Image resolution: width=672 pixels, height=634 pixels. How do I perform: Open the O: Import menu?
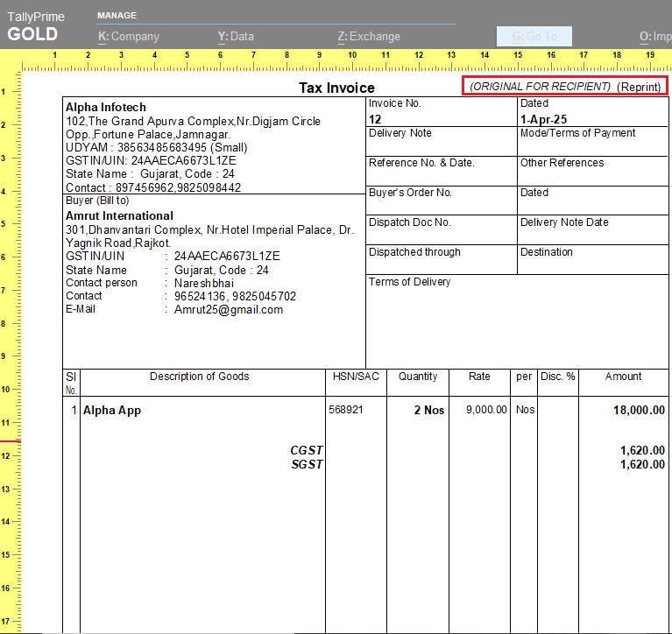pos(654,37)
